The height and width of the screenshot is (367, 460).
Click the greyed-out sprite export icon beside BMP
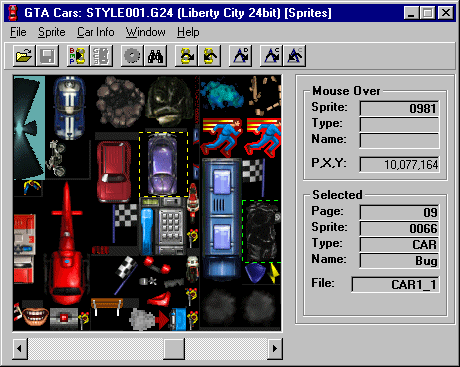click(101, 56)
